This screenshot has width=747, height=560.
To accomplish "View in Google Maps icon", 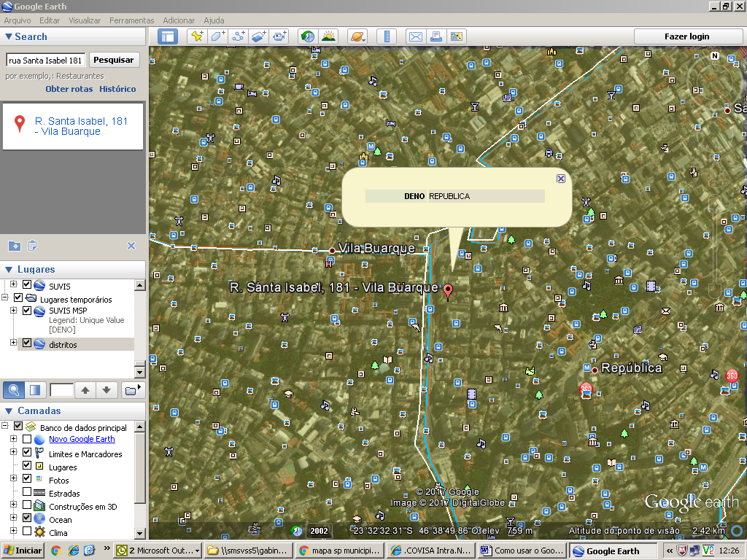I will point(457,36).
